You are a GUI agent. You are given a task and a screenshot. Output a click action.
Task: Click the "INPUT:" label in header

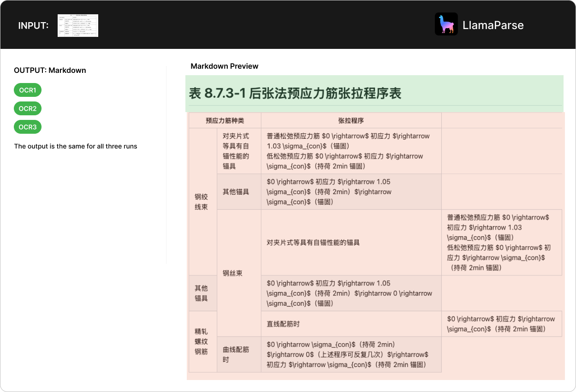click(33, 26)
